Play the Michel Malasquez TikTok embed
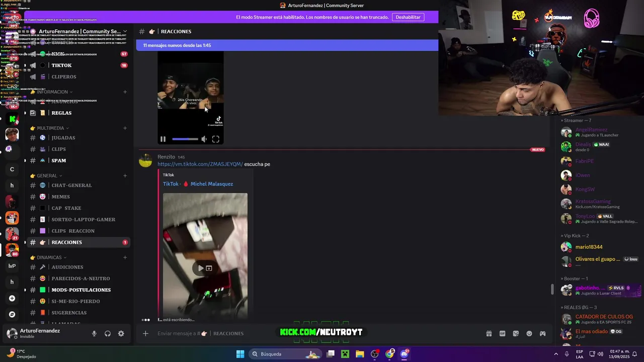644x362 pixels. [201, 268]
